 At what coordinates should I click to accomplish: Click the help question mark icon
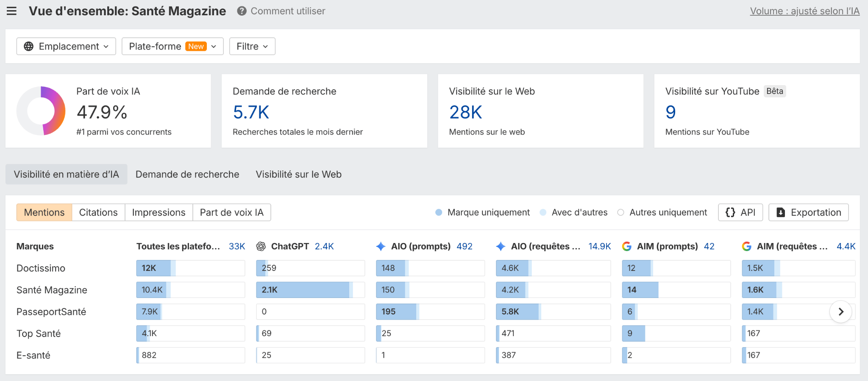(242, 11)
